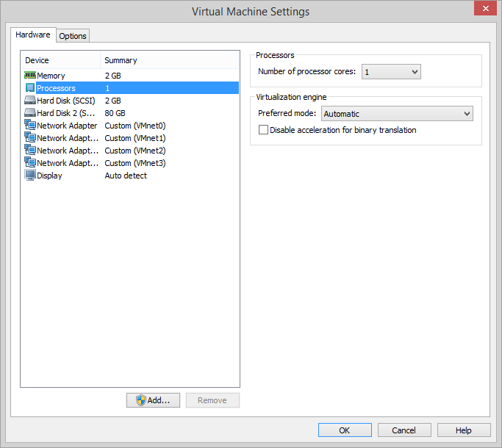502x448 pixels.
Task: Click the Add... button
Action: 153,400
